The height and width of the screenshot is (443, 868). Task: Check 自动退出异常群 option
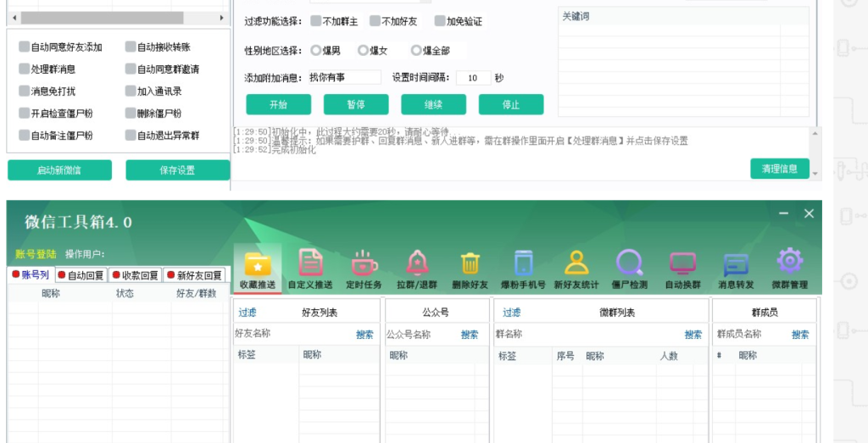point(130,135)
